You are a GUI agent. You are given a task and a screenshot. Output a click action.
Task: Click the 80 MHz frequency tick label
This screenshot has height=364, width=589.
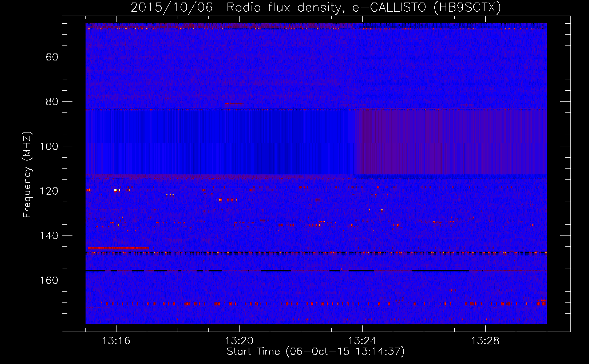coord(52,102)
